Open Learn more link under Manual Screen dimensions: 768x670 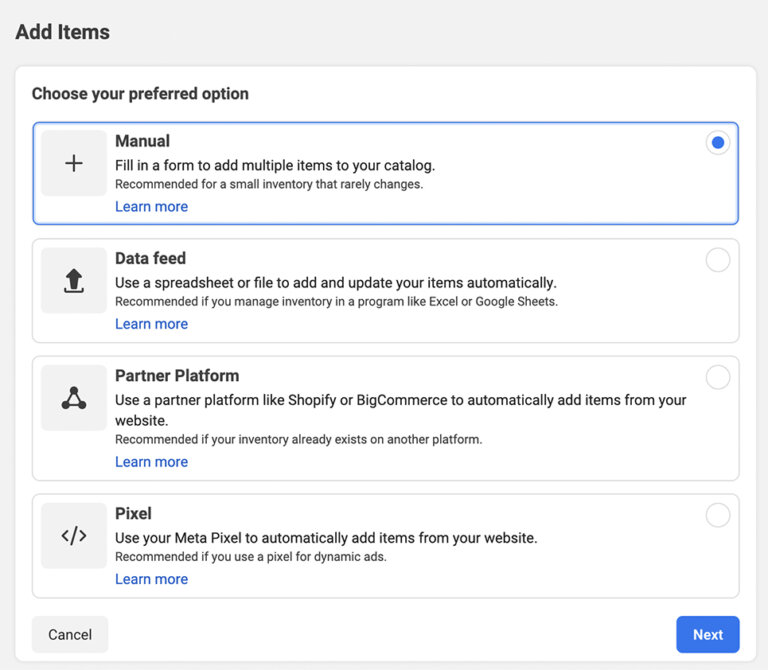tap(151, 207)
